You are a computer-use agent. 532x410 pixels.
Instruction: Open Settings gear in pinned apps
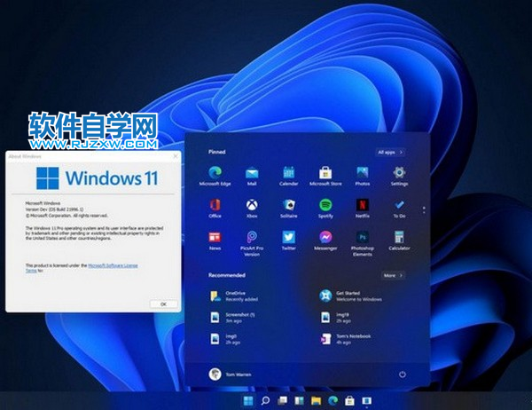(399, 176)
